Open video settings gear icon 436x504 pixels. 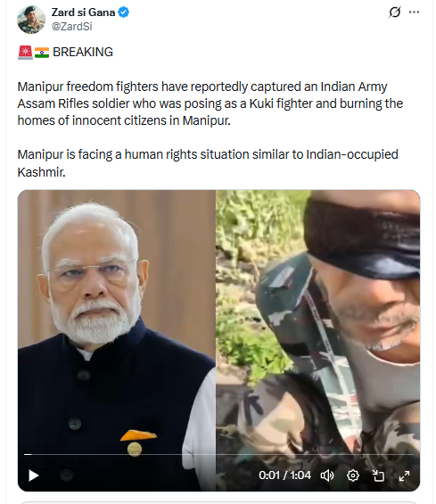(353, 475)
